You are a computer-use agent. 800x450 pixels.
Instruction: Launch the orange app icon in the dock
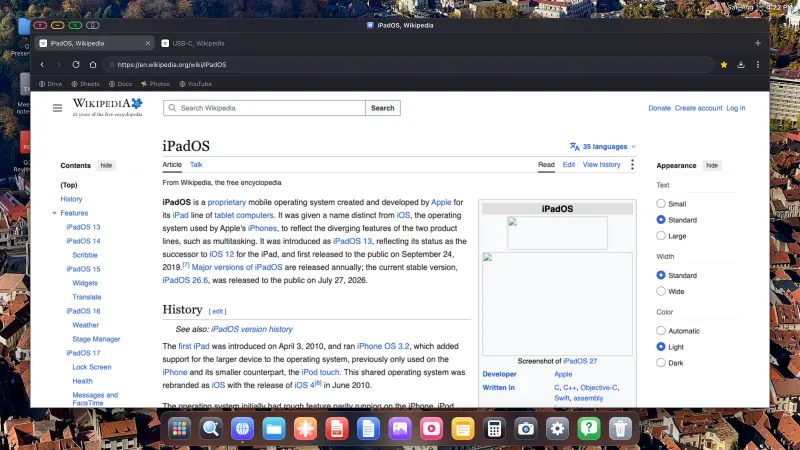[x=305, y=429]
